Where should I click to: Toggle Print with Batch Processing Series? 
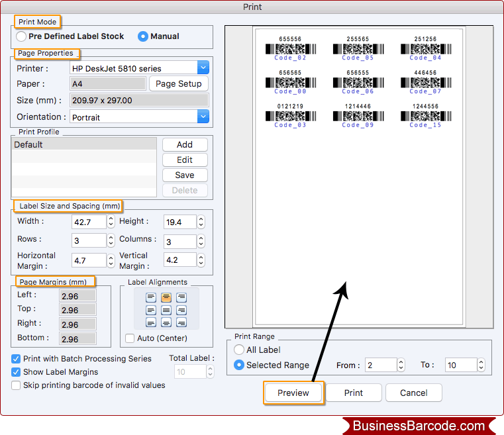point(16,359)
